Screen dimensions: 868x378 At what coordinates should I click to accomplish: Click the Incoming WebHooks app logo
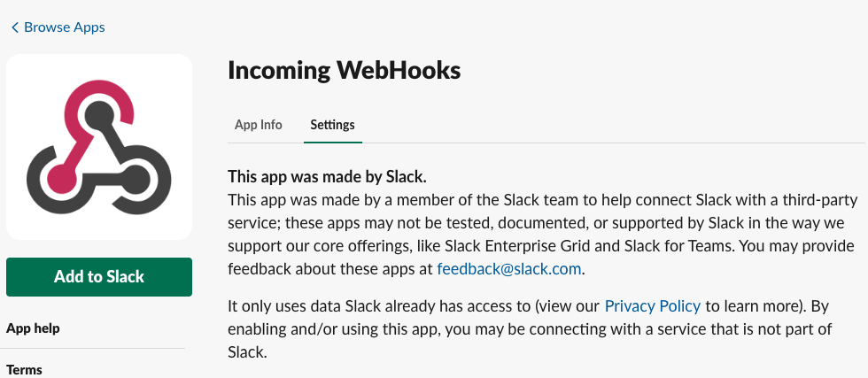[99, 147]
